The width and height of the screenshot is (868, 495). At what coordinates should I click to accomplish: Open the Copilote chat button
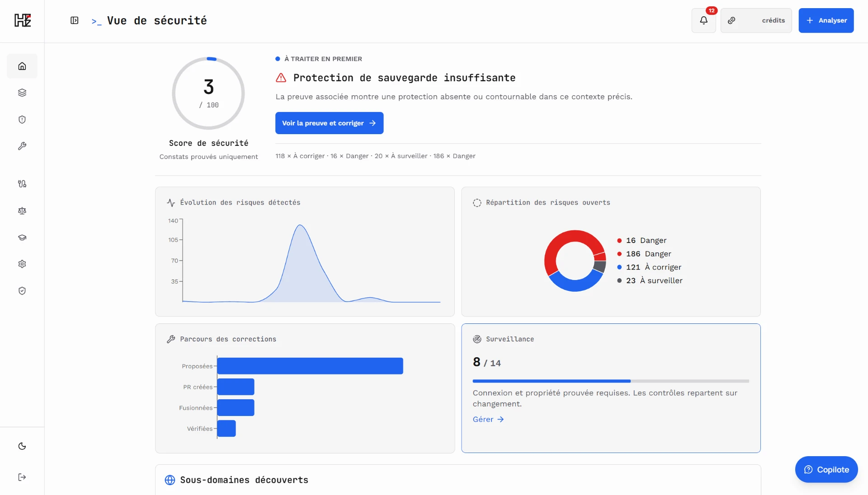[826, 470]
